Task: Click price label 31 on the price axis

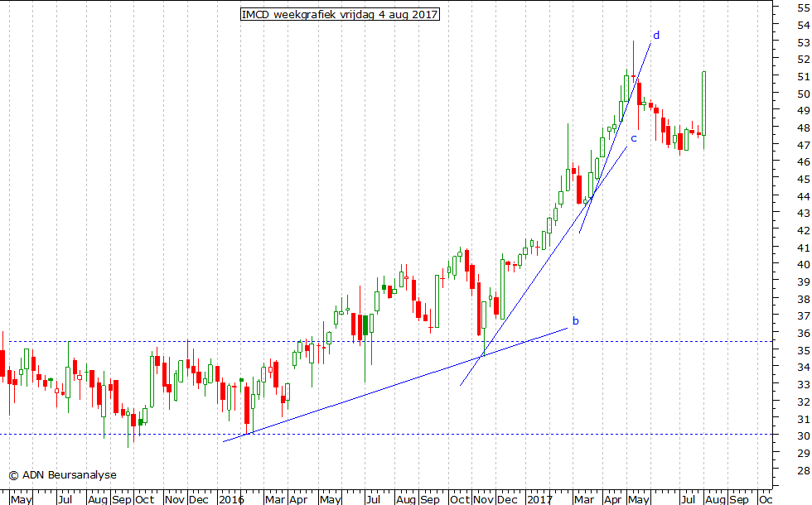Action: [x=804, y=419]
